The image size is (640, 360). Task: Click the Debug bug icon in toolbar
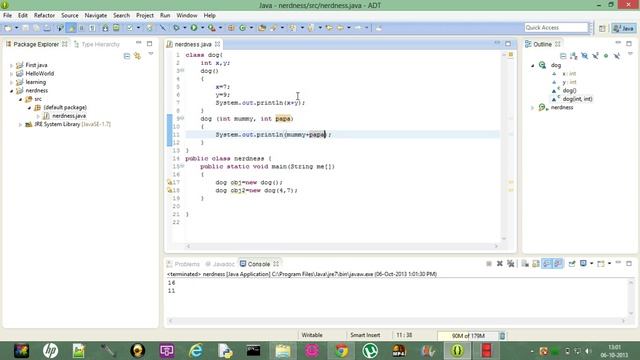(x=176, y=28)
